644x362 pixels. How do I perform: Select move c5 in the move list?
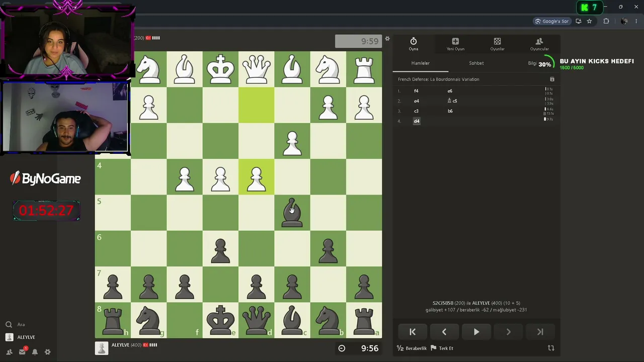tap(452, 101)
